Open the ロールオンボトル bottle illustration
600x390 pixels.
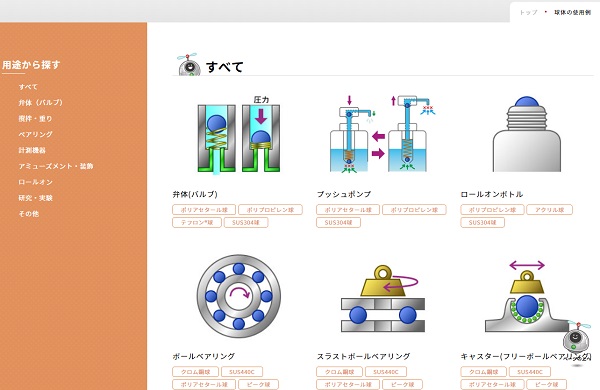(x=527, y=134)
